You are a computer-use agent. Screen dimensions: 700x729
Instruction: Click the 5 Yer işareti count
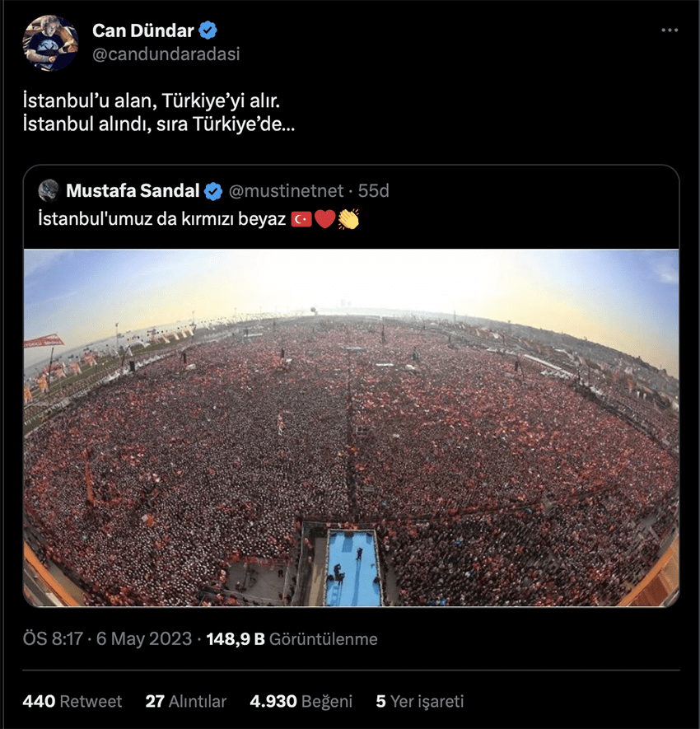[x=420, y=701]
